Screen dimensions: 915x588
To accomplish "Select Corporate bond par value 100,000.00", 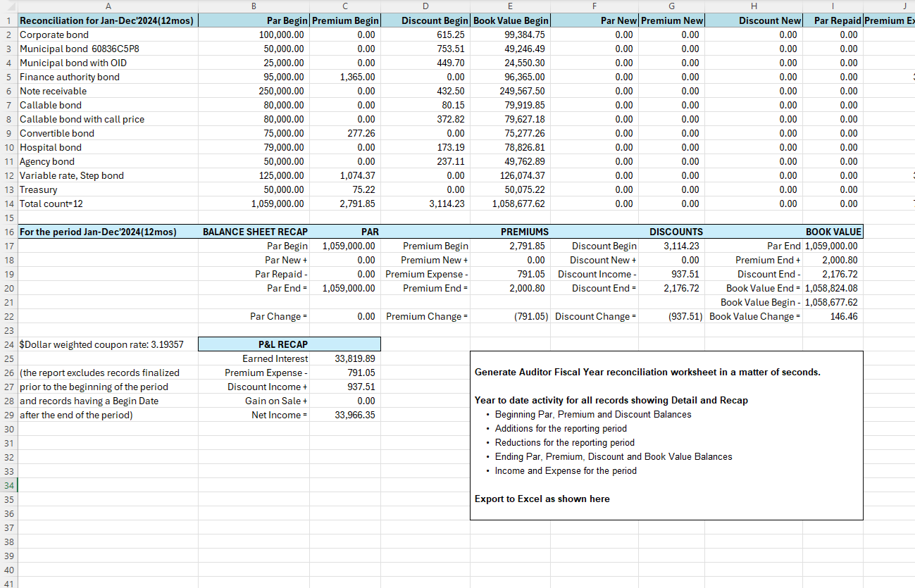I will point(254,35).
